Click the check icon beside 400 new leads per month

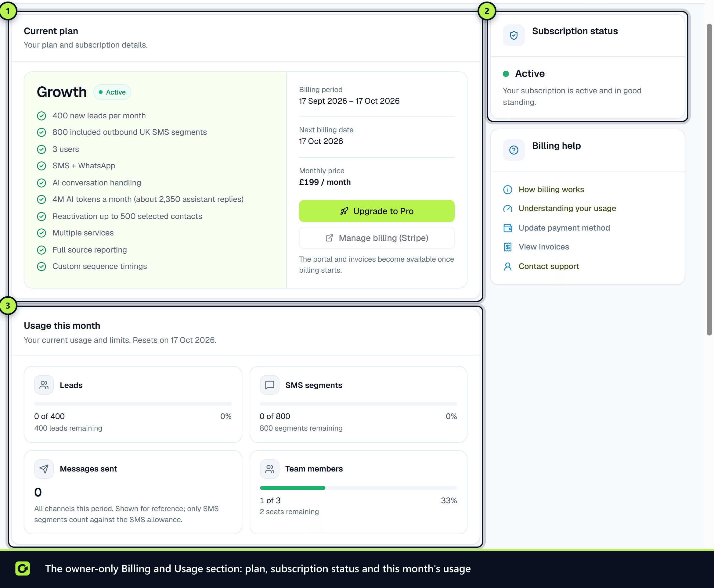[41, 116]
